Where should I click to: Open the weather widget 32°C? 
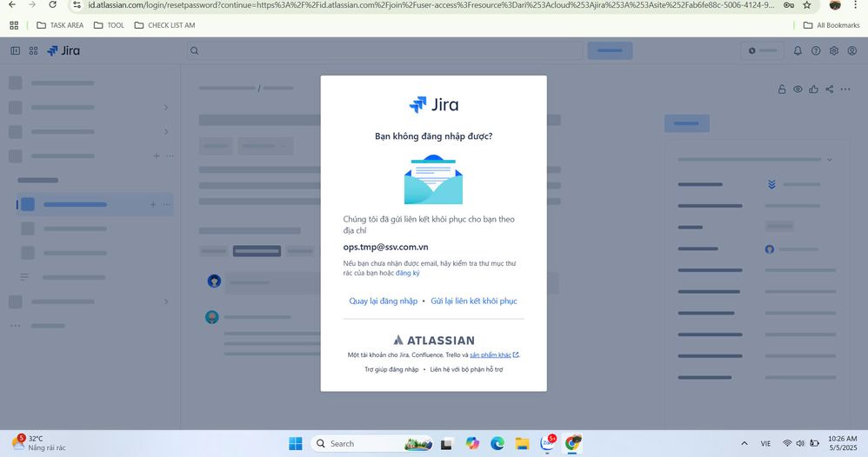click(x=39, y=443)
